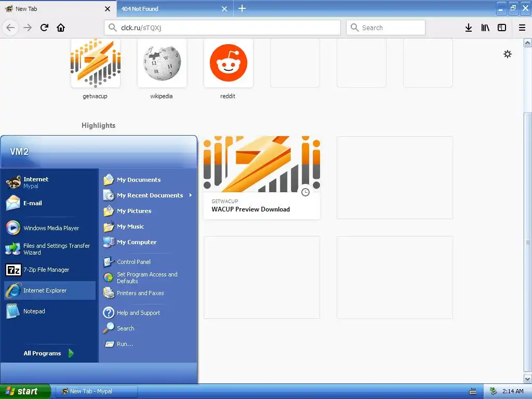The height and width of the screenshot is (399, 532).
Task: Click the on-screen keyboard tray icon
Action: click(473, 392)
